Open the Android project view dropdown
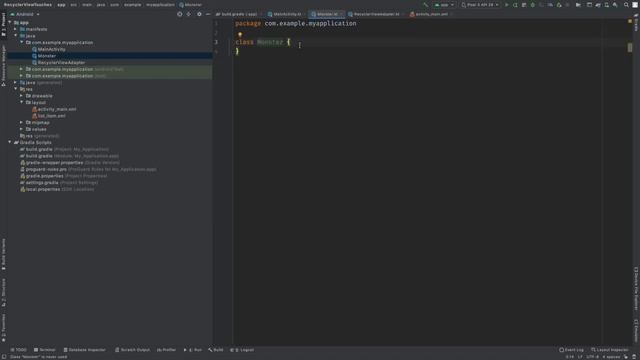 (x=25, y=14)
